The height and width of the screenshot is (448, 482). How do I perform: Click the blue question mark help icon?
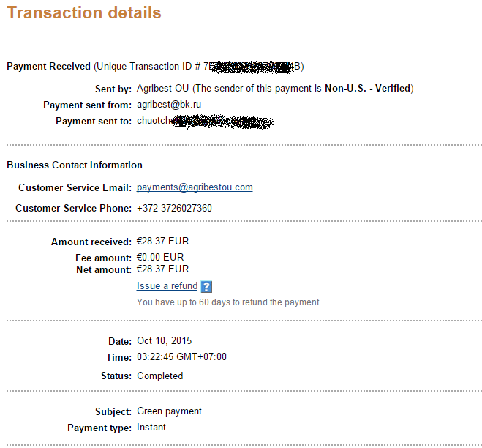point(206,286)
